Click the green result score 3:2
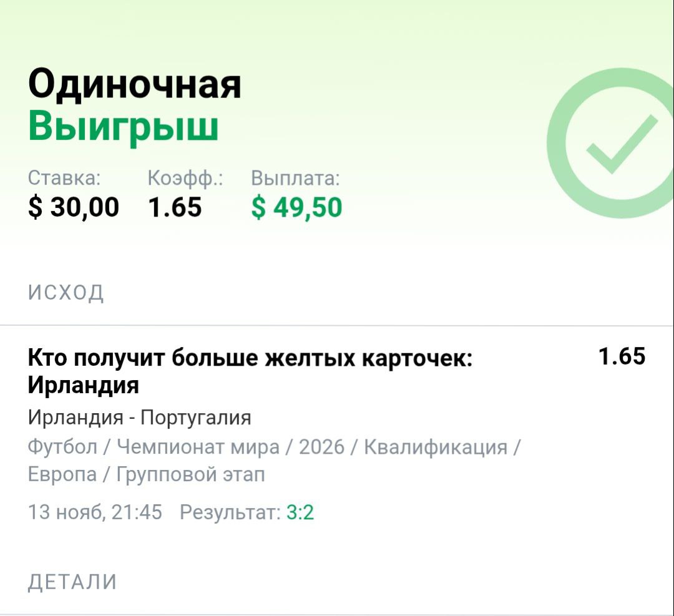 pyautogui.click(x=300, y=512)
